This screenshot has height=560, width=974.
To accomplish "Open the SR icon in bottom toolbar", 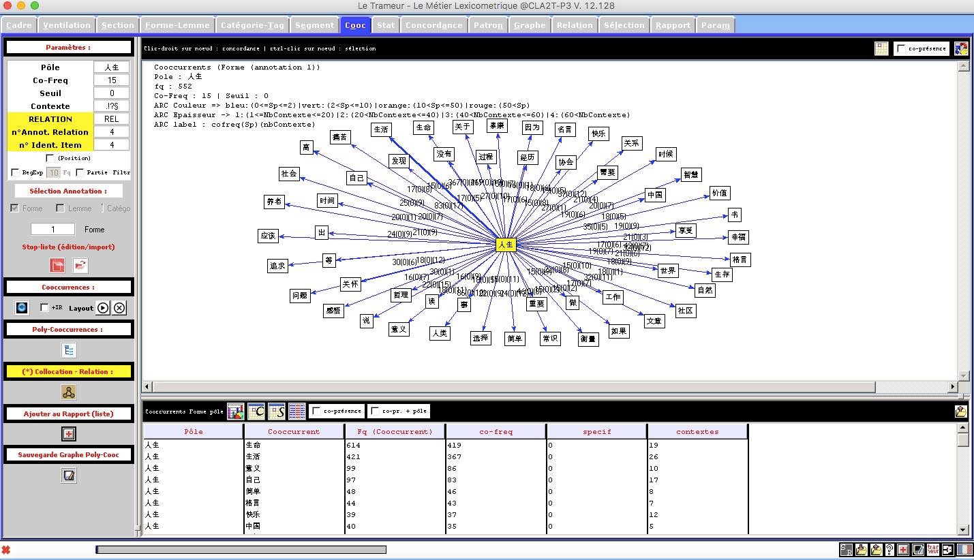I will [x=846, y=550].
